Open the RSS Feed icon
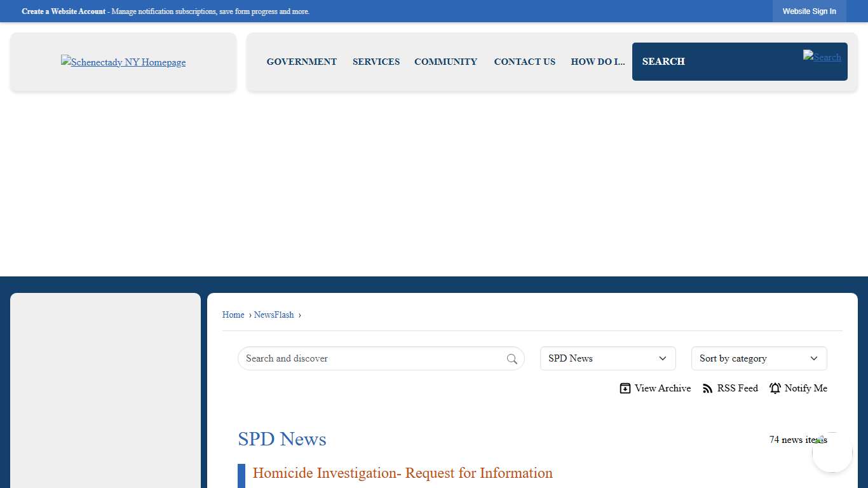868x488 pixels. click(x=708, y=388)
